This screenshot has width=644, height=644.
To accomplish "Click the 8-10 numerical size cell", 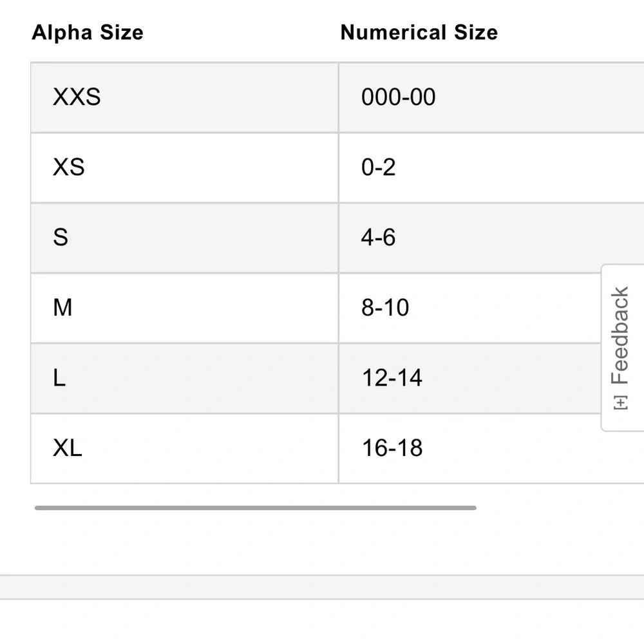I will point(385,308).
